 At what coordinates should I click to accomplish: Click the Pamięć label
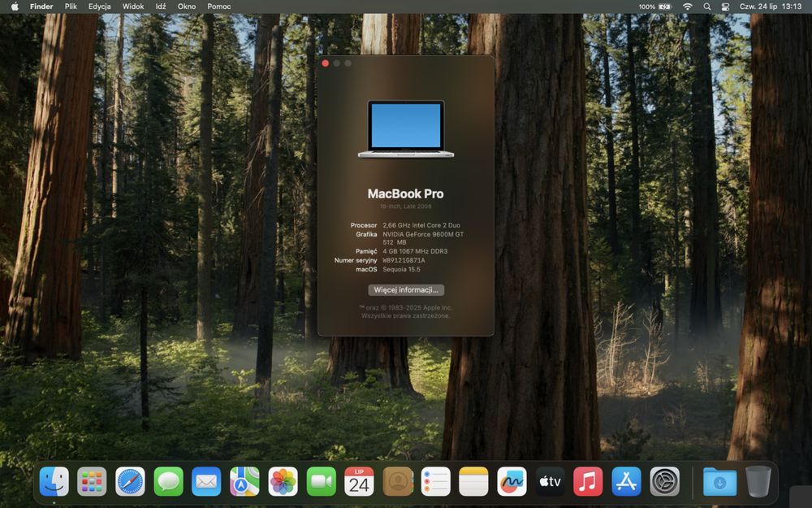click(366, 251)
